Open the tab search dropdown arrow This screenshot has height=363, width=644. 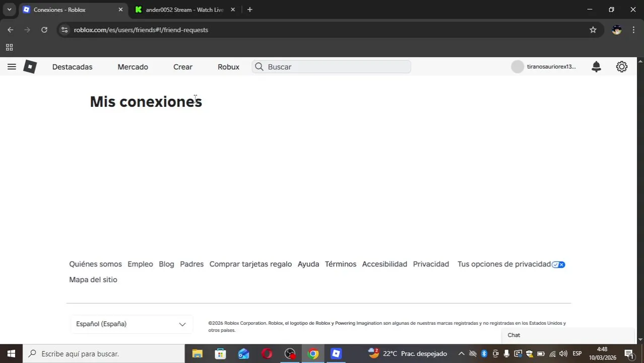(9, 10)
